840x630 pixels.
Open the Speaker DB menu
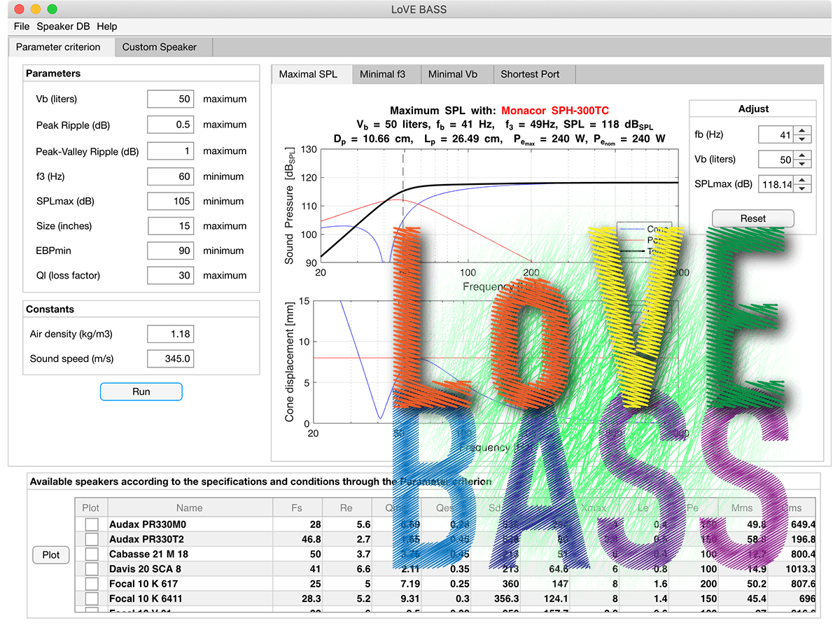[63, 27]
